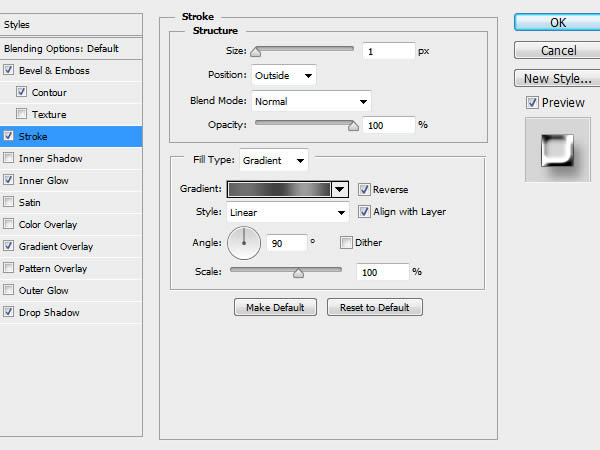Click the Reset to Default button
This screenshot has width=600, height=450.
coord(375,307)
